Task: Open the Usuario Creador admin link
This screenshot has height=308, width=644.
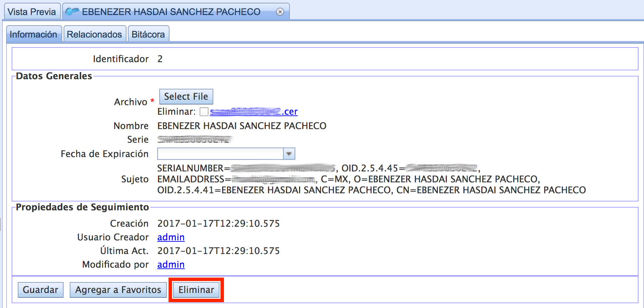Action: click(171, 237)
